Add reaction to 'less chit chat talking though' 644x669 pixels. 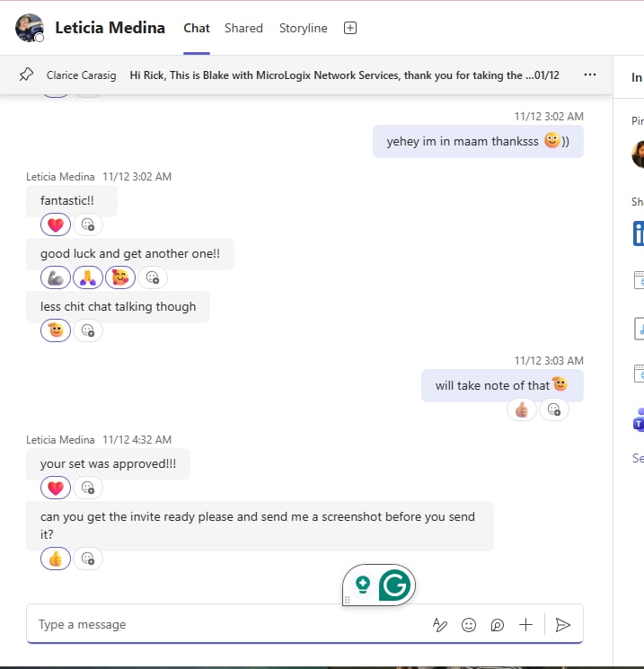pos(88,330)
